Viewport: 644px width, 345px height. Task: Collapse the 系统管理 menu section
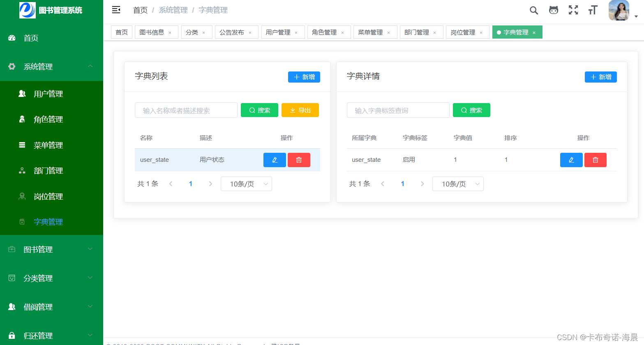point(51,66)
